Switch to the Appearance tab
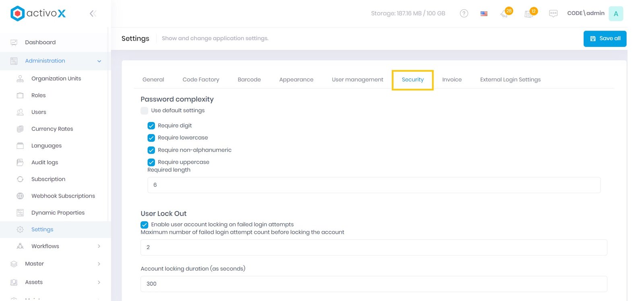 click(296, 80)
